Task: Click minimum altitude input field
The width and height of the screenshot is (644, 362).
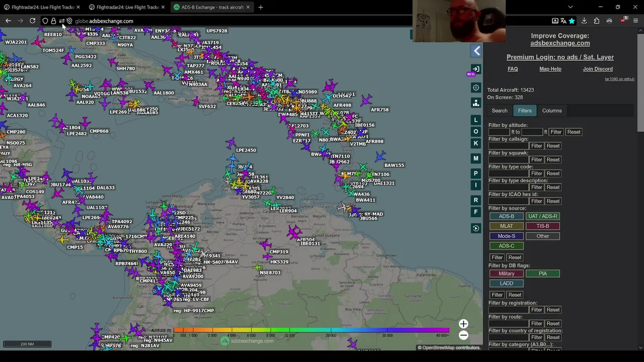Action: [x=499, y=132]
